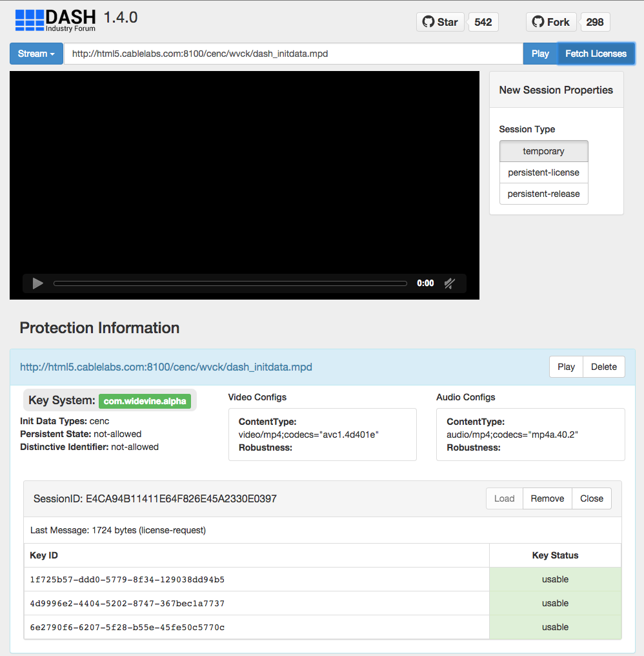Click the Fetch Licenses button
The height and width of the screenshot is (656, 644).
[x=596, y=54]
